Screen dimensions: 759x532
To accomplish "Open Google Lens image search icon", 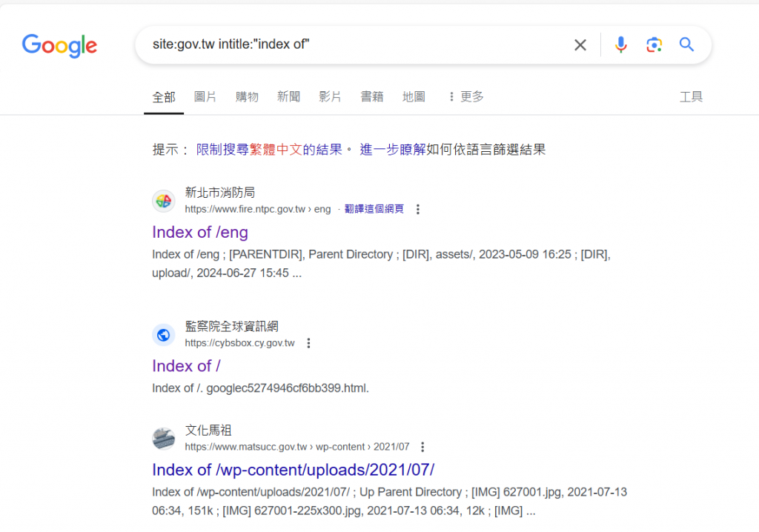I will pos(654,44).
